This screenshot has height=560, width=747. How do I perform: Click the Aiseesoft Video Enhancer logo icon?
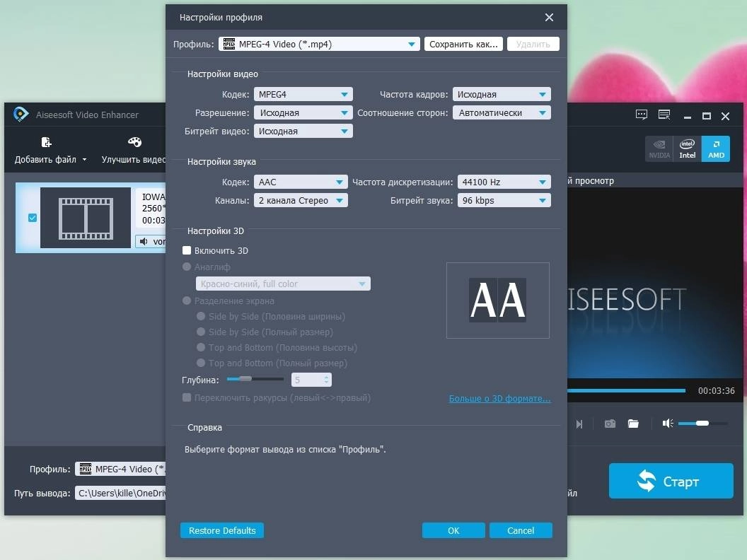pyautogui.click(x=21, y=115)
